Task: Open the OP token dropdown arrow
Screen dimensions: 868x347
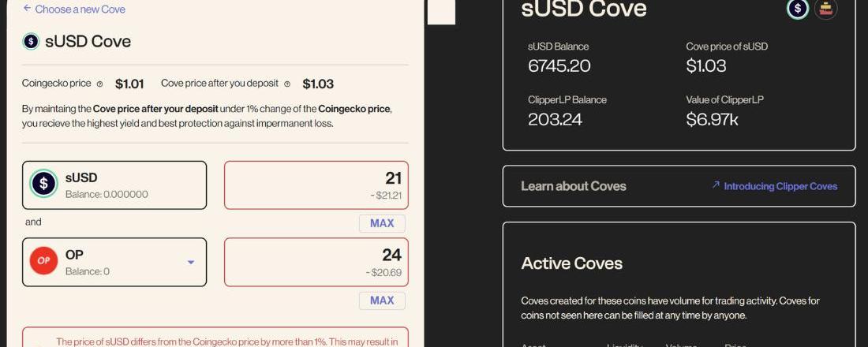Action: point(190,262)
